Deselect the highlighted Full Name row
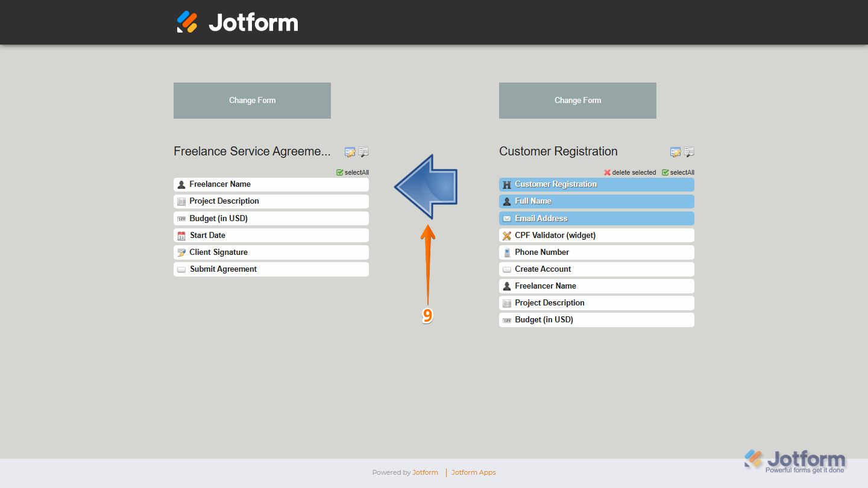 tap(597, 201)
